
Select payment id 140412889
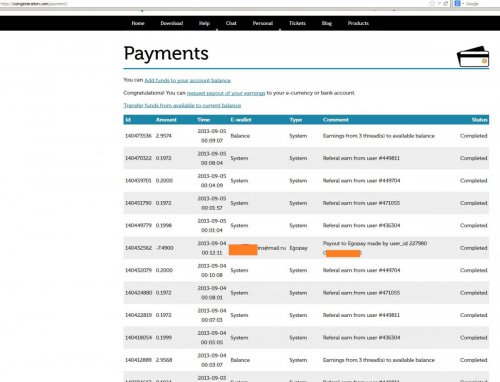click(x=138, y=360)
